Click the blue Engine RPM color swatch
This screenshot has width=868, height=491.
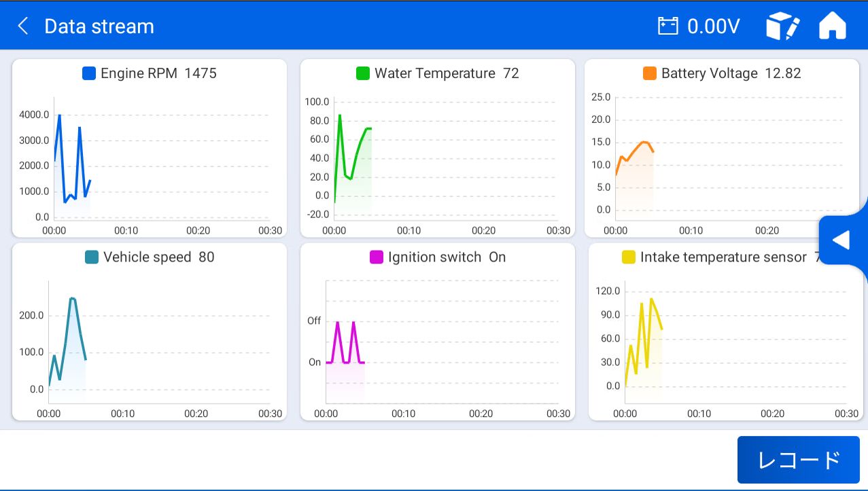point(89,73)
